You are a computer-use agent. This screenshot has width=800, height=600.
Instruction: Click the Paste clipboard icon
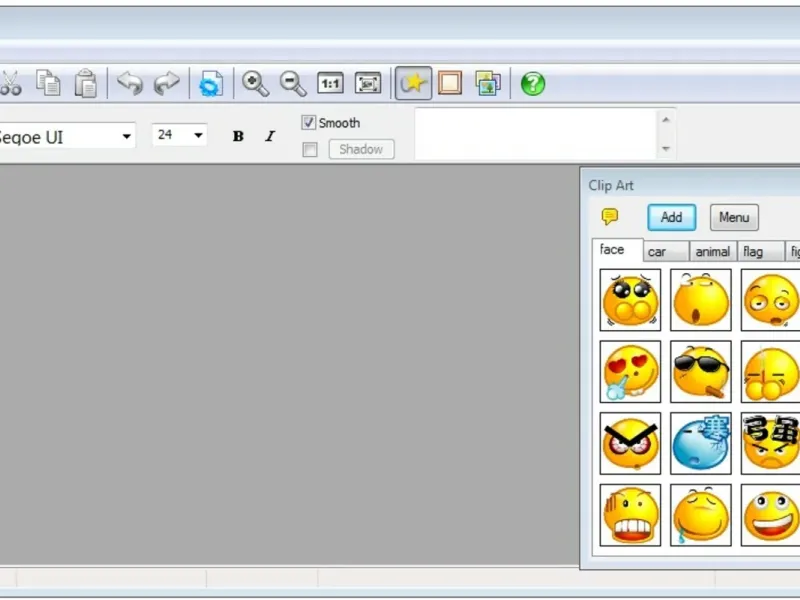tap(86, 83)
